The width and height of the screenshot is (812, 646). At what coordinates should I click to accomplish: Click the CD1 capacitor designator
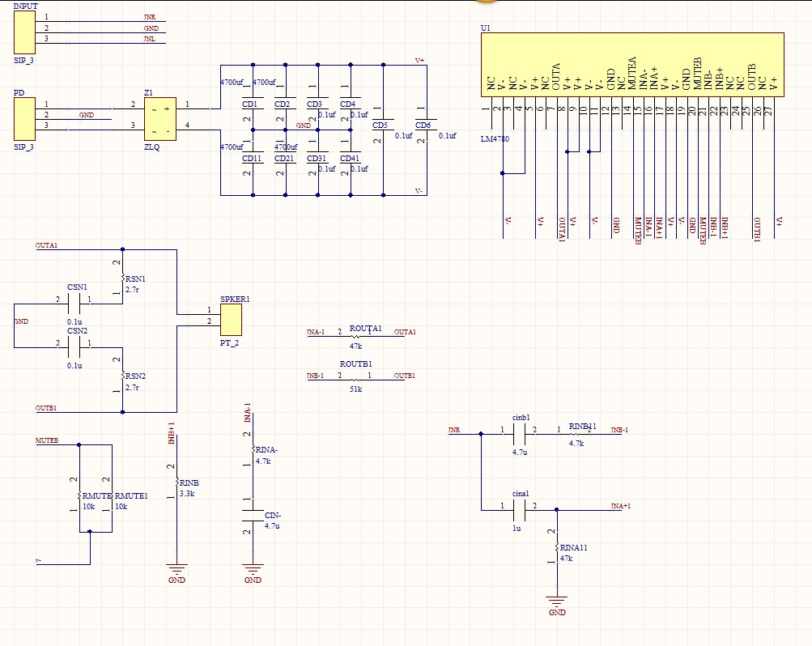click(249, 104)
